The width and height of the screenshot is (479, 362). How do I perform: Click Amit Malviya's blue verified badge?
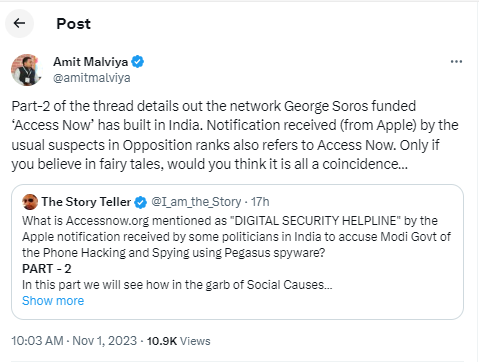(137, 62)
